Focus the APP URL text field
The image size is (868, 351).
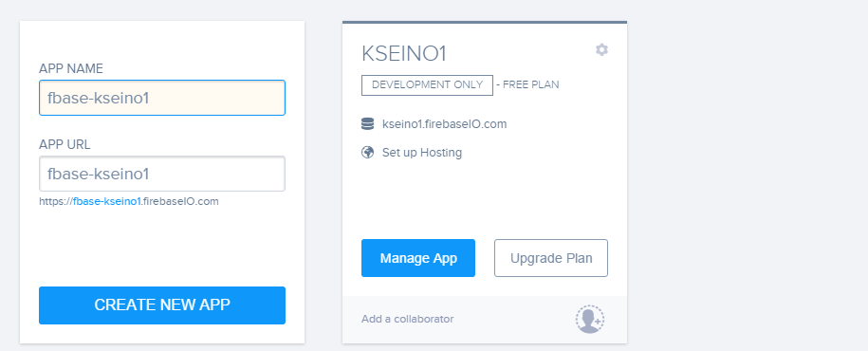(x=162, y=174)
